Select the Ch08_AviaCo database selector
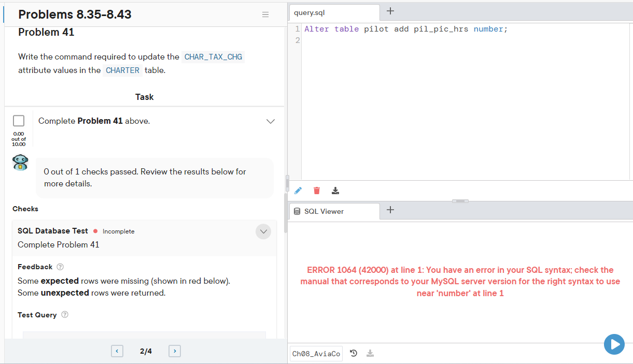The width and height of the screenshot is (633, 364). (316, 354)
